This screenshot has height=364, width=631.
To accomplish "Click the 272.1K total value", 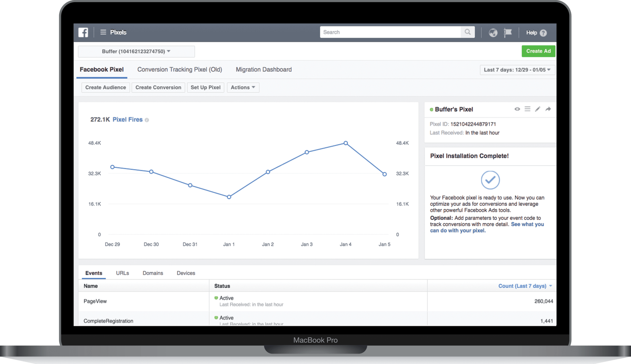I will (100, 119).
